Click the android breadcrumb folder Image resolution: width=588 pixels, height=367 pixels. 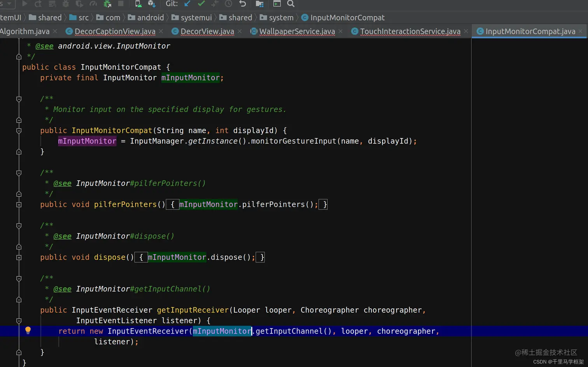tap(146, 17)
